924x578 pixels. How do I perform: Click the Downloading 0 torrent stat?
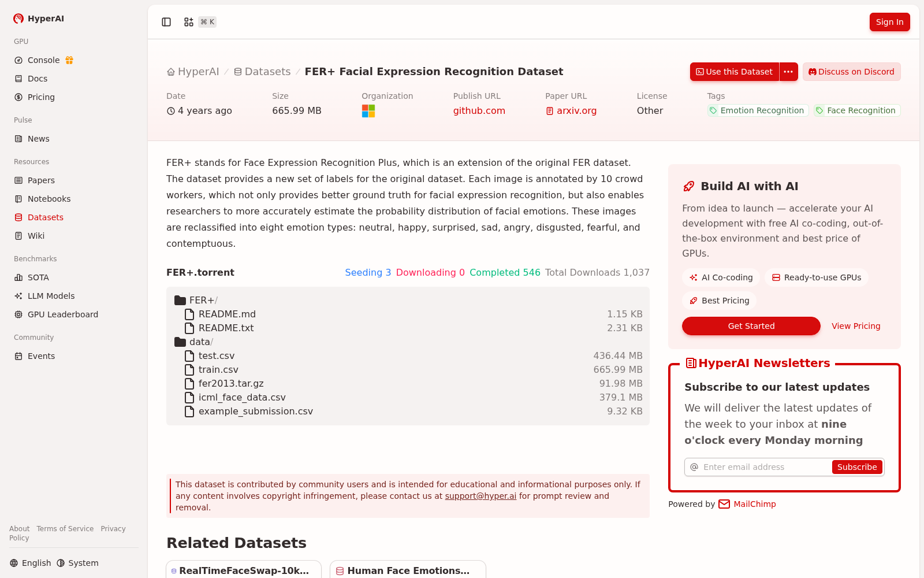coord(430,273)
